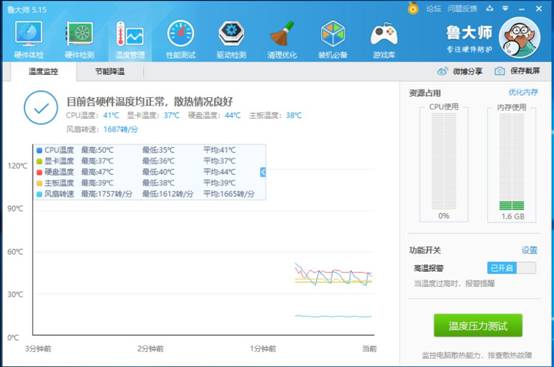Viewport: 554px width, 367px height.
Task: Toggle the 高温报警 switch off
Action: pyautogui.click(x=511, y=268)
